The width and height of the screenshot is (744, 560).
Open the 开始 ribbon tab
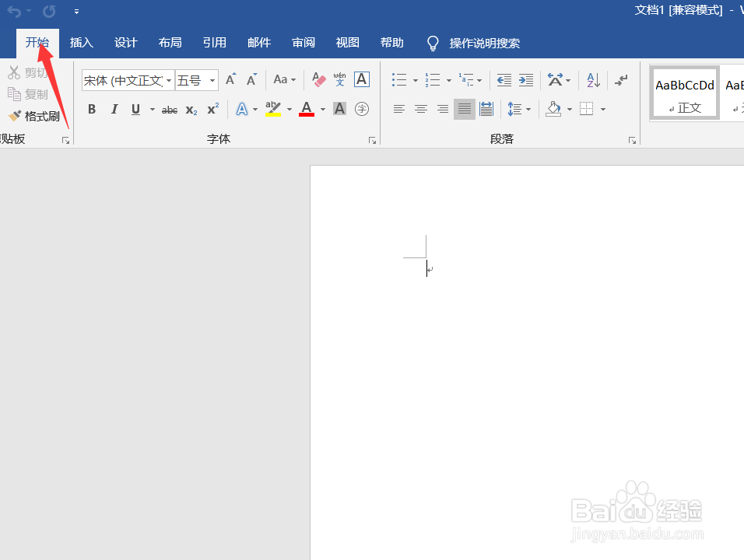pyautogui.click(x=37, y=43)
